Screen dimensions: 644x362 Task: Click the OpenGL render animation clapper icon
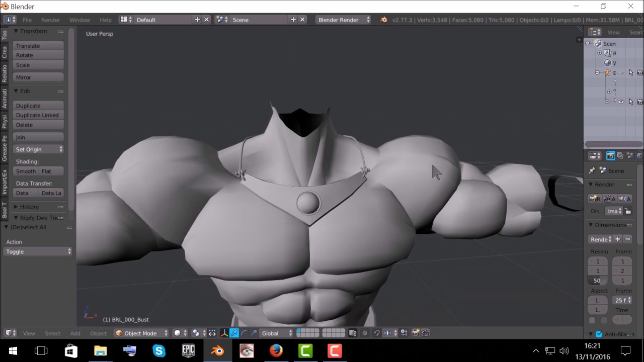pyautogui.click(x=425, y=333)
